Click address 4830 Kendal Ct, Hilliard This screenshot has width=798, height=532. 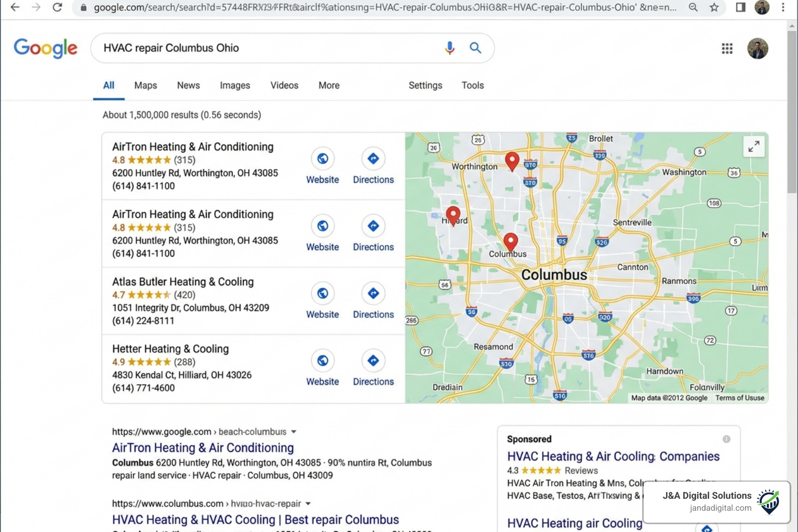[182, 375]
